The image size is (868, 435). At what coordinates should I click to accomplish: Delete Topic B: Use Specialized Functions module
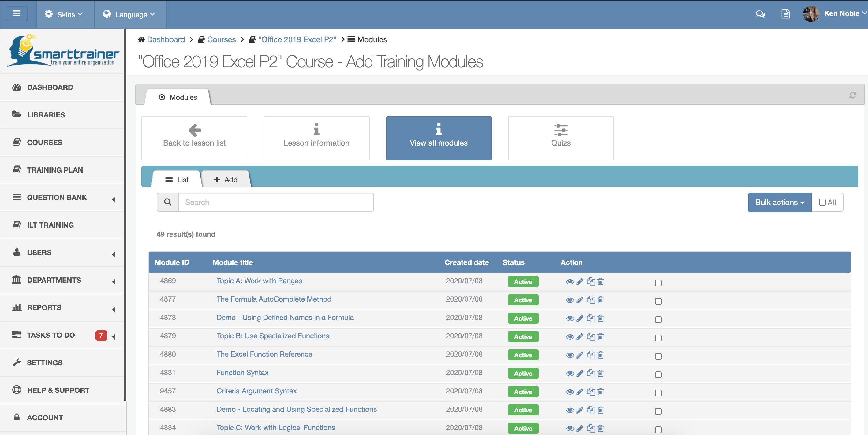(600, 336)
